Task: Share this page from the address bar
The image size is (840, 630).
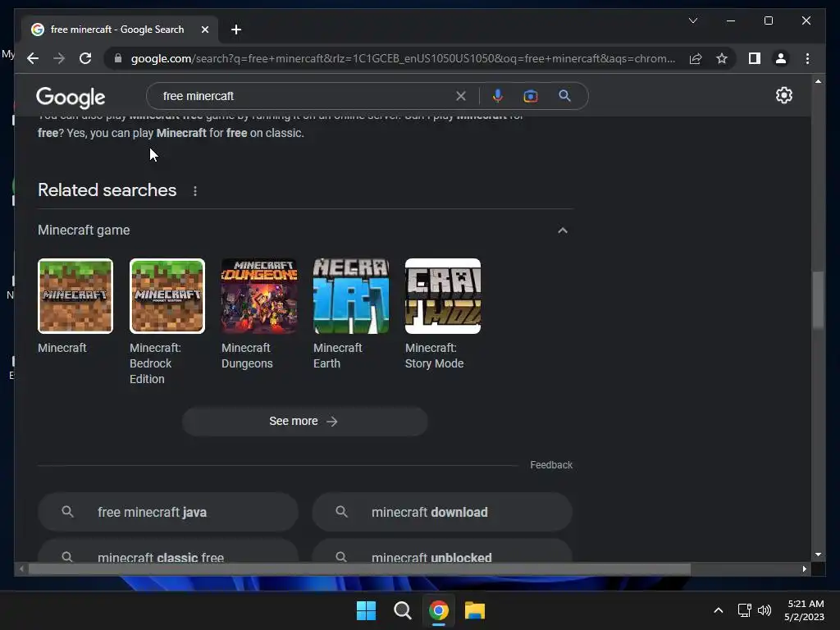Action: coord(696,58)
